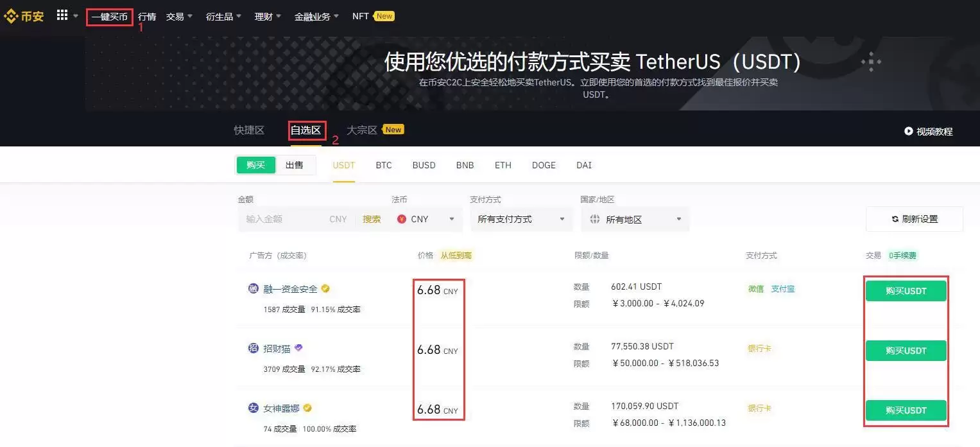
Task: Select the 购买 buy mode
Action: point(255,165)
